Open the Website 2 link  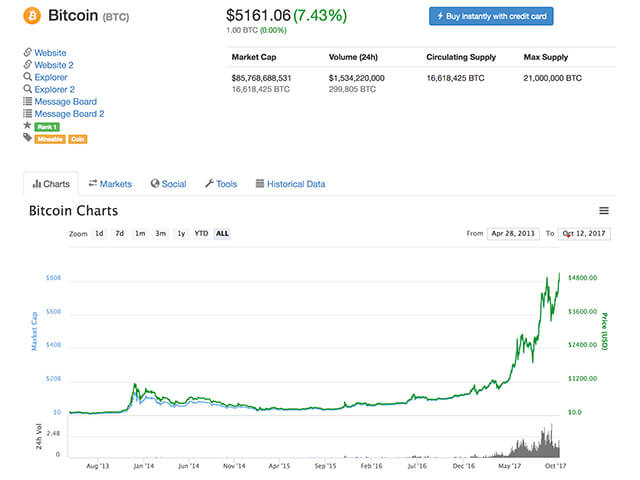pyautogui.click(x=54, y=65)
